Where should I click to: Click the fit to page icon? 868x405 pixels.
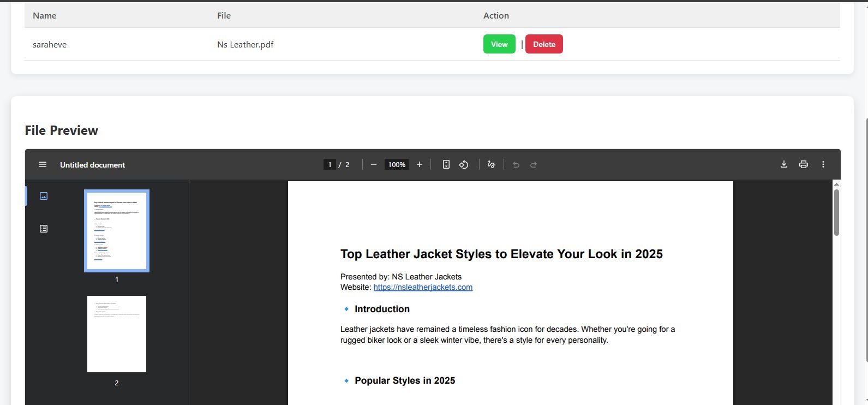pyautogui.click(x=446, y=165)
